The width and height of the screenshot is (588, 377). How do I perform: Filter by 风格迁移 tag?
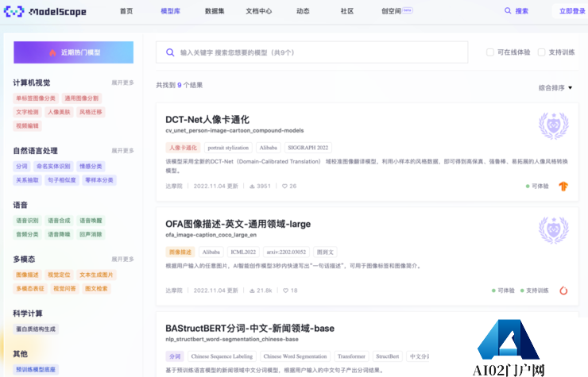91,112
